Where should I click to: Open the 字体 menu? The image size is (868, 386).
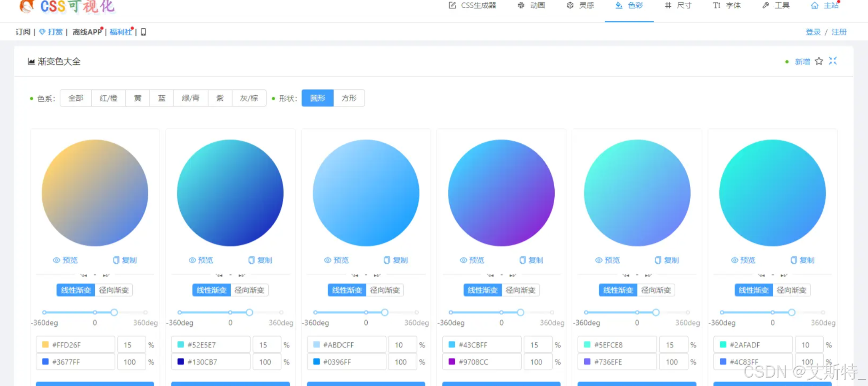[x=727, y=5]
